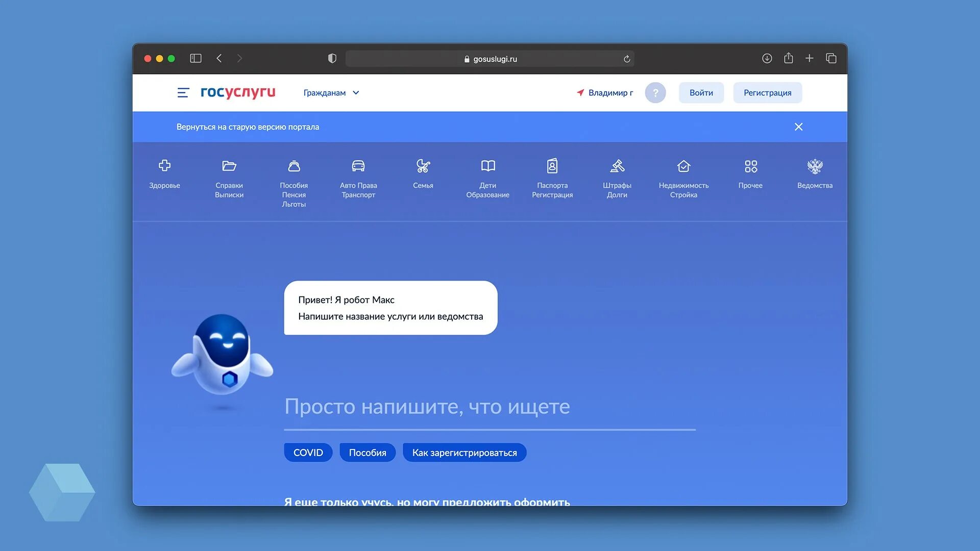Open the Паспорта Регистрация category

click(x=552, y=179)
